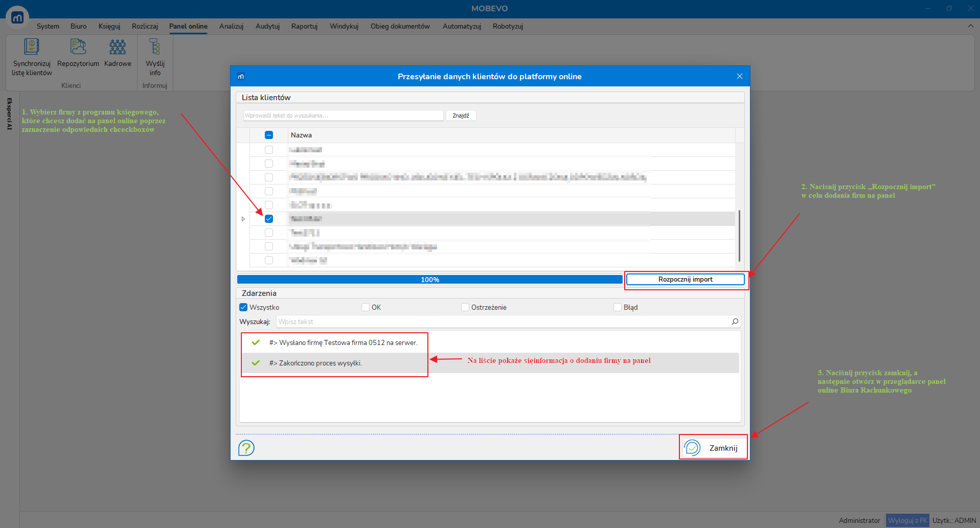
Task: Open help via the question mark icon
Action: click(246, 448)
